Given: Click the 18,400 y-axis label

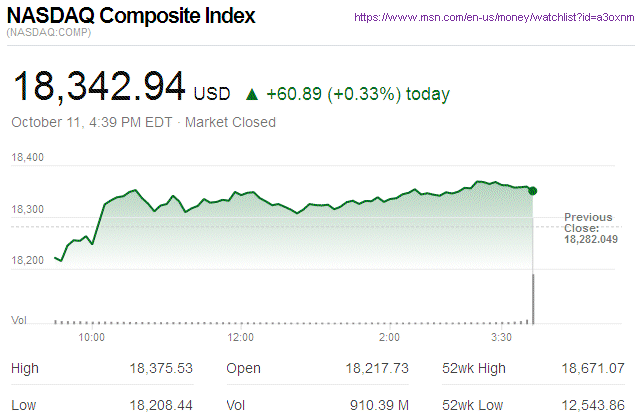Looking at the screenshot, I should tap(27, 157).
